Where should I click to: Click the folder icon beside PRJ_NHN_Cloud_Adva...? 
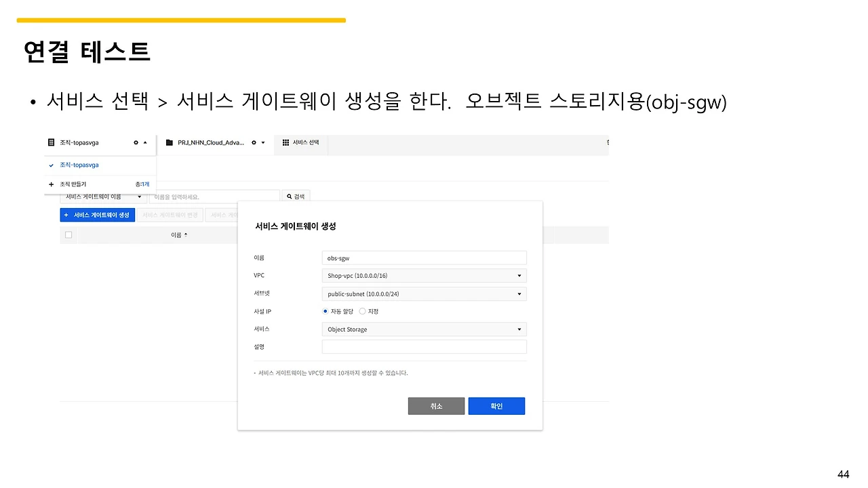(x=170, y=143)
